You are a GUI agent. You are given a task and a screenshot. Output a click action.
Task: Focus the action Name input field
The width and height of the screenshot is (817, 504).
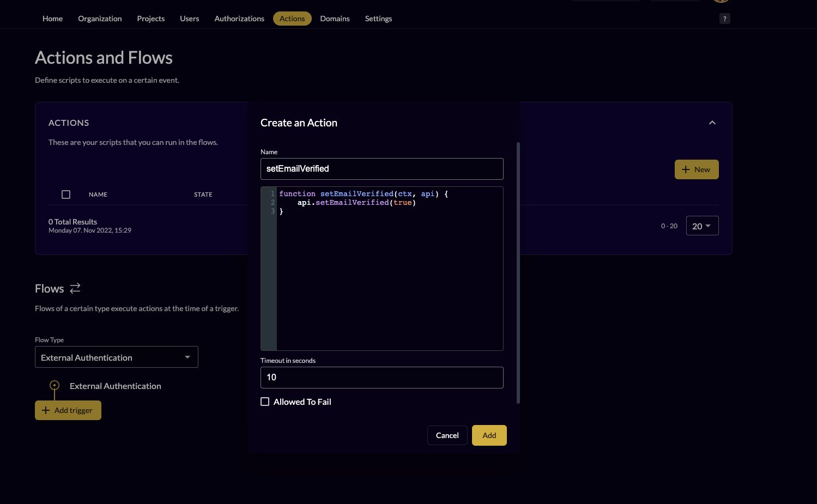(382, 169)
